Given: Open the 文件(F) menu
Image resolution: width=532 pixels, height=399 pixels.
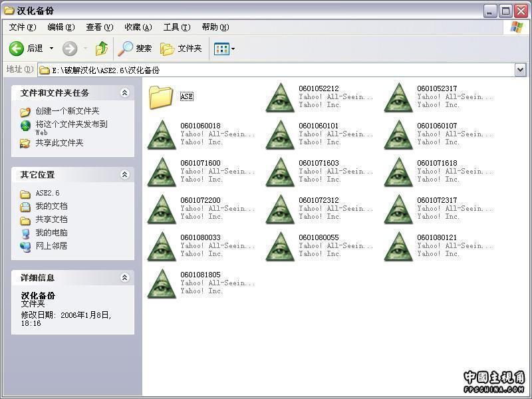Looking at the screenshot, I should (23, 27).
